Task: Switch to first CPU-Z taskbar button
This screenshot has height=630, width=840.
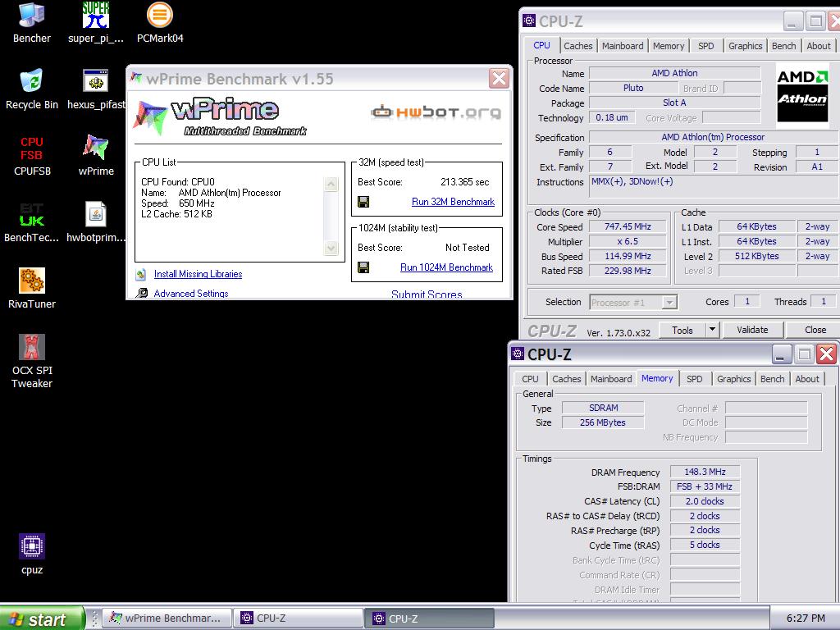Action: pos(298,619)
